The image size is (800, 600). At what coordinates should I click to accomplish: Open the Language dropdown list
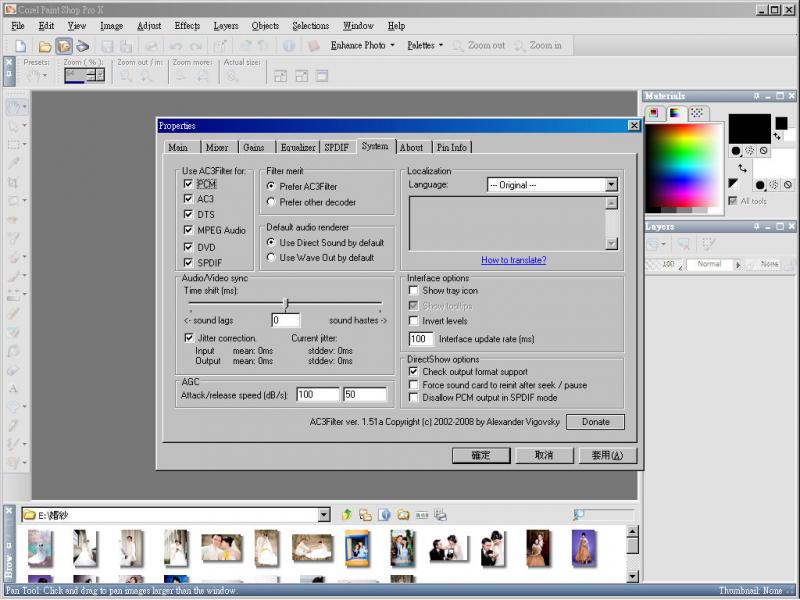point(611,185)
